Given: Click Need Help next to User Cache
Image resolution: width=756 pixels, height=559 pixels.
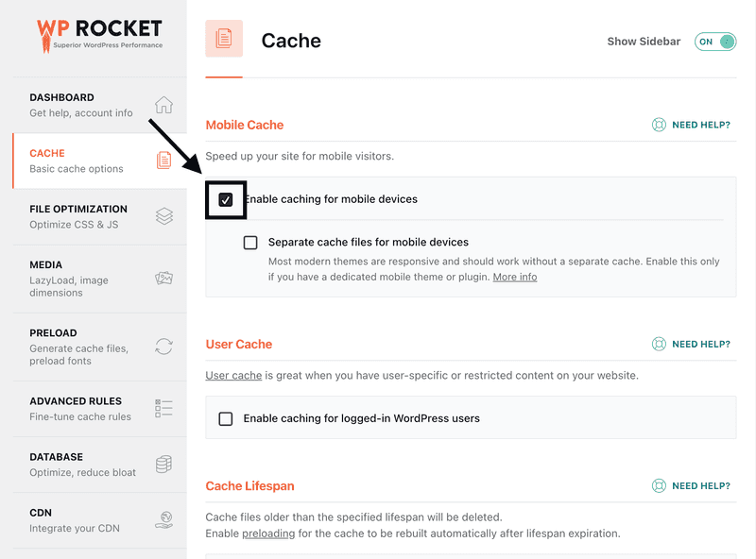Looking at the screenshot, I should [691, 344].
